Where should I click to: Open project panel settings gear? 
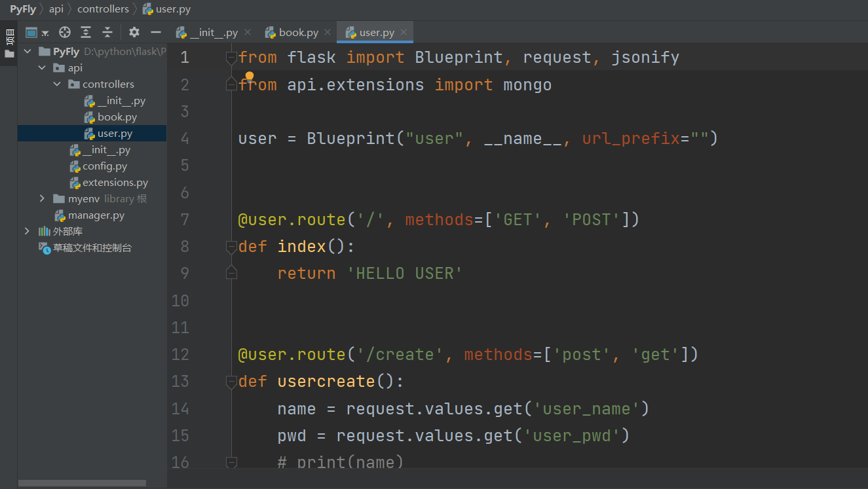tap(134, 32)
